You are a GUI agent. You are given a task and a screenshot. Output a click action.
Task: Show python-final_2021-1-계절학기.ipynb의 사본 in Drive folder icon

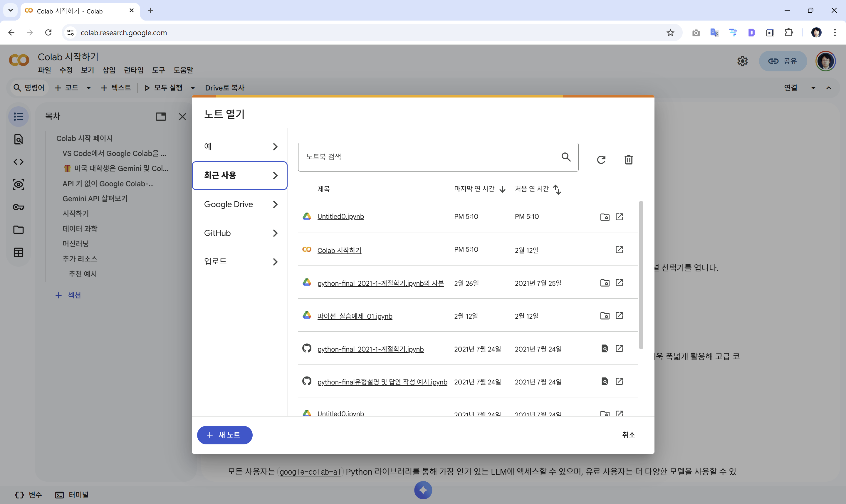[605, 283]
